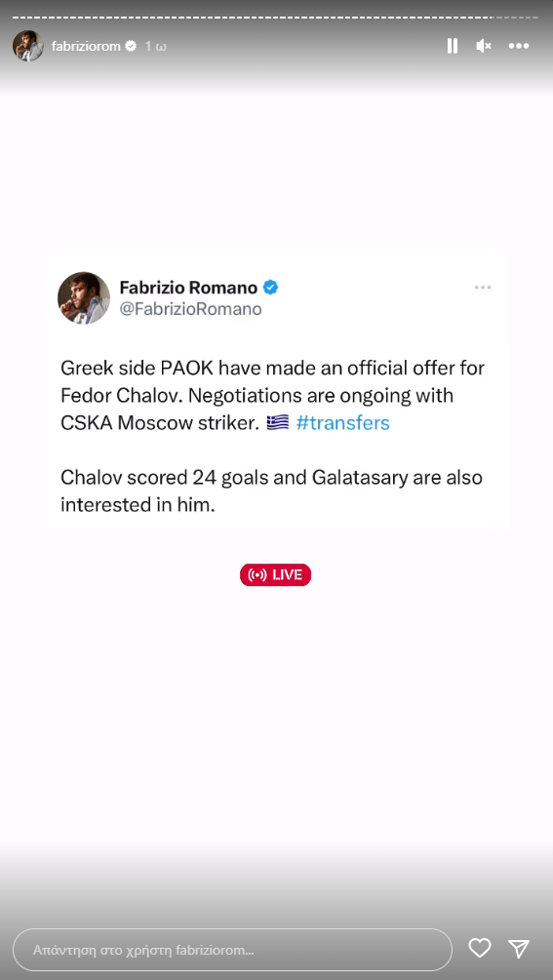Screen dimensions: 553x980
Task: Open the #transfers hashtag link
Action: [x=342, y=423]
